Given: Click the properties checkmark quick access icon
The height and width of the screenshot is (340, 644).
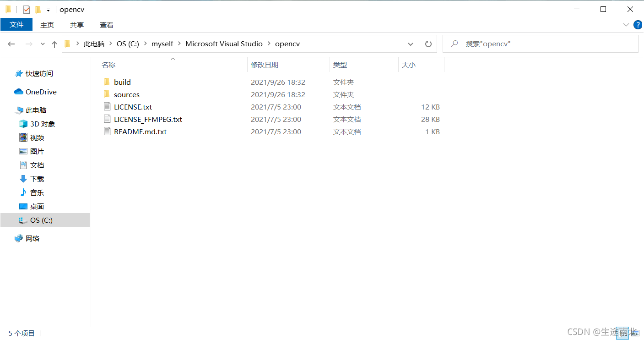Looking at the screenshot, I should click(27, 9).
